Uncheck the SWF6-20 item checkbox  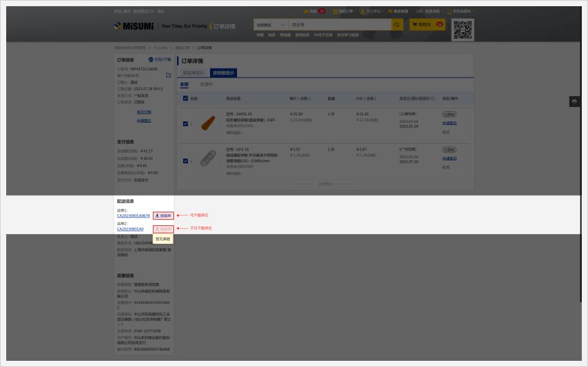(x=186, y=124)
